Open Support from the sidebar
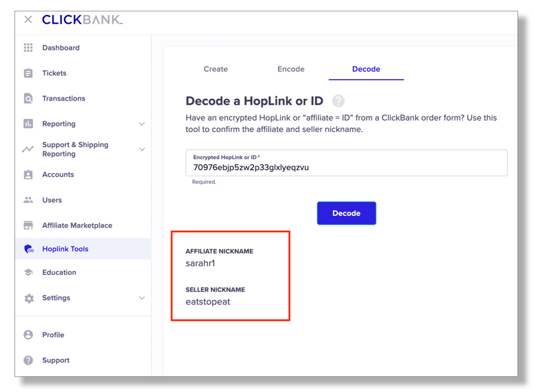Viewport: 534px width, 392px height. tap(56, 360)
